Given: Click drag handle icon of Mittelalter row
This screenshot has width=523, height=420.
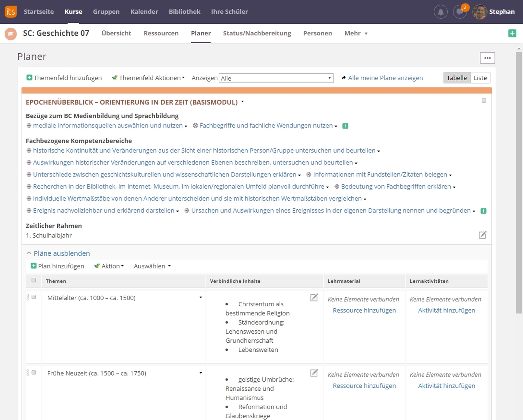Looking at the screenshot, I should 28,297.
